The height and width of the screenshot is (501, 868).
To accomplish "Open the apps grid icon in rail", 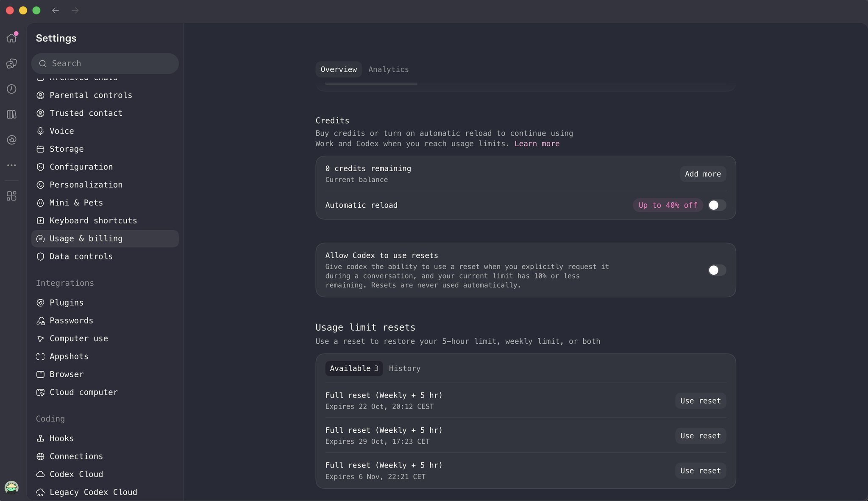I will [x=11, y=196].
